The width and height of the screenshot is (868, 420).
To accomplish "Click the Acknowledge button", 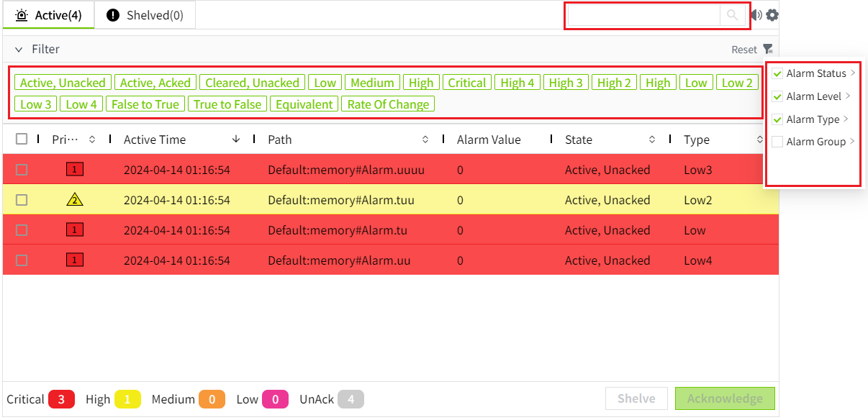I will (724, 398).
